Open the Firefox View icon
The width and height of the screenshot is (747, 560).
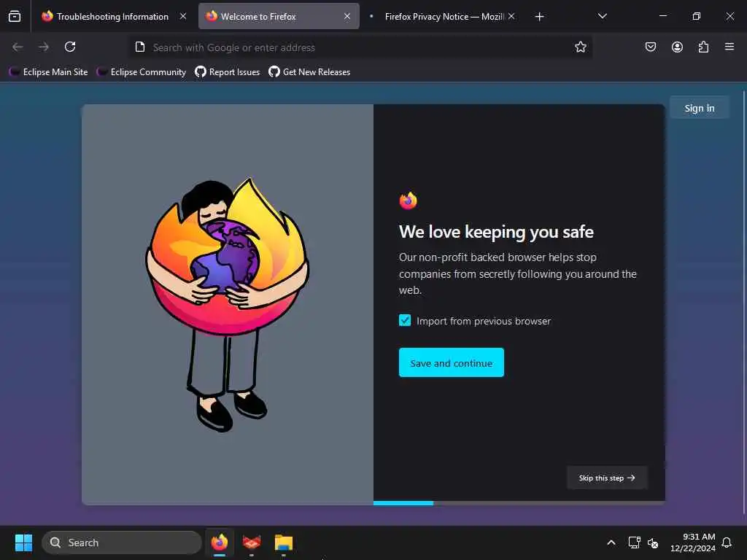click(15, 16)
